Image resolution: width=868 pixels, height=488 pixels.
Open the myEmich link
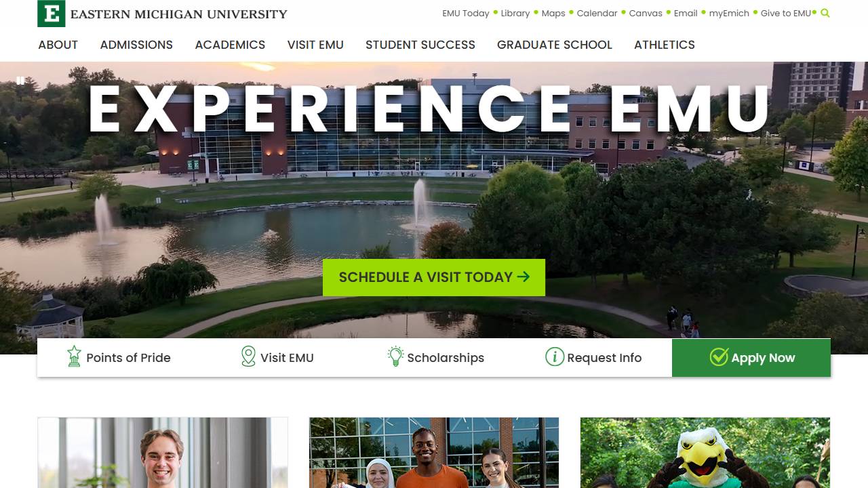pos(729,14)
